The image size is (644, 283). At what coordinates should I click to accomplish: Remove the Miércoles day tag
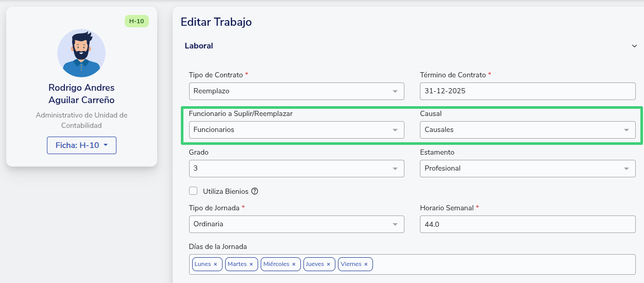click(294, 264)
